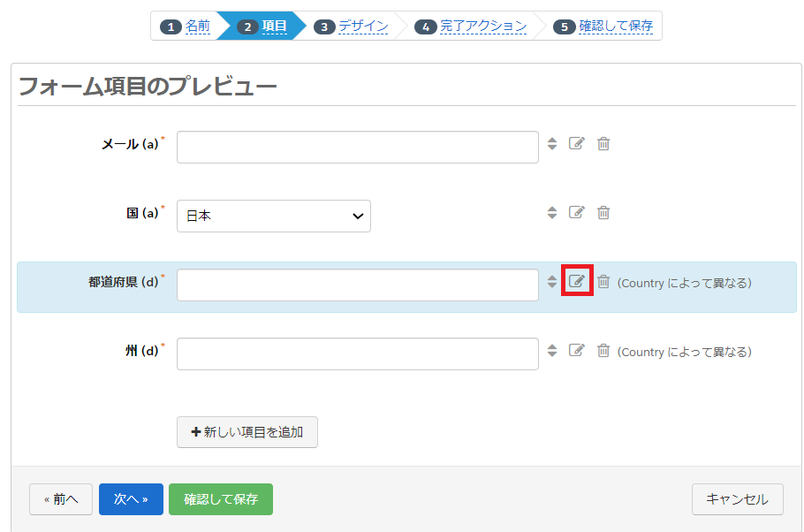Viewport: 804px width, 532px height.
Task: Reorder the 国 (a) field handle
Action: tap(551, 212)
